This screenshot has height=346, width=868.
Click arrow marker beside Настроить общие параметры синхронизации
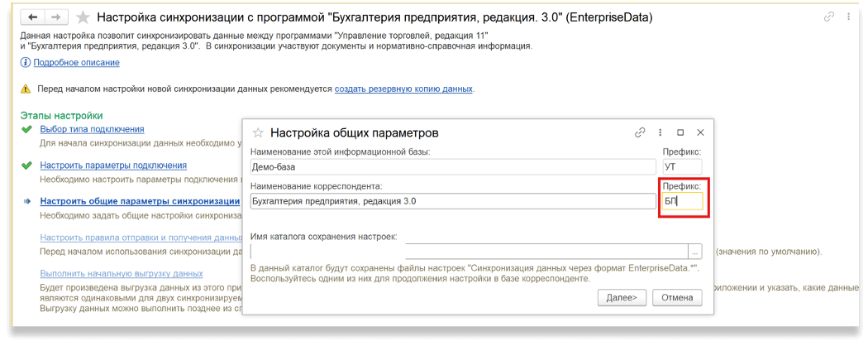(x=27, y=201)
